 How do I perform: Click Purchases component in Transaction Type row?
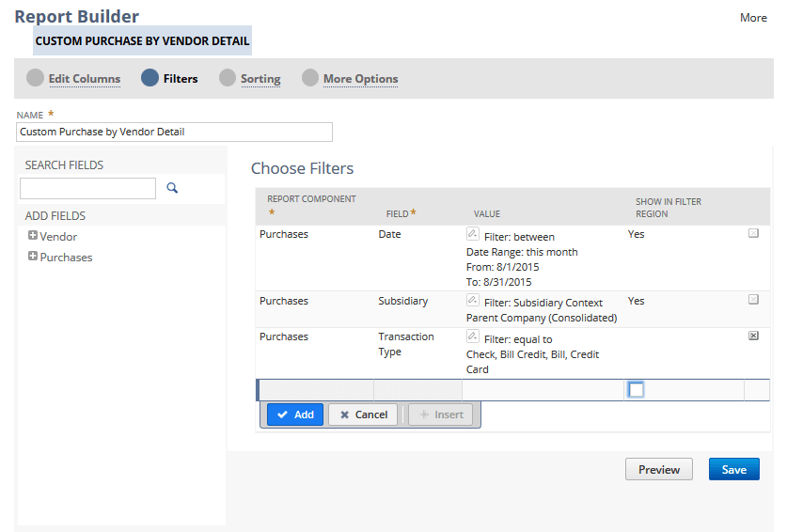point(284,336)
